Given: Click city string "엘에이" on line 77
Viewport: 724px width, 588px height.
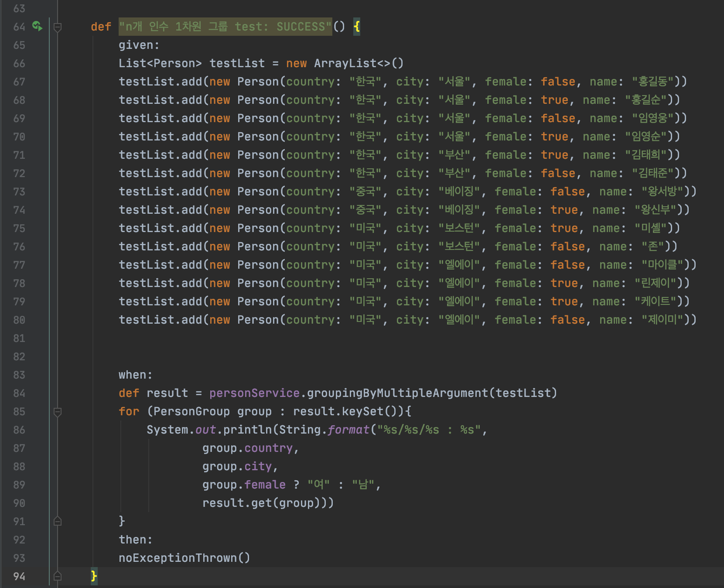Looking at the screenshot, I should 459,265.
